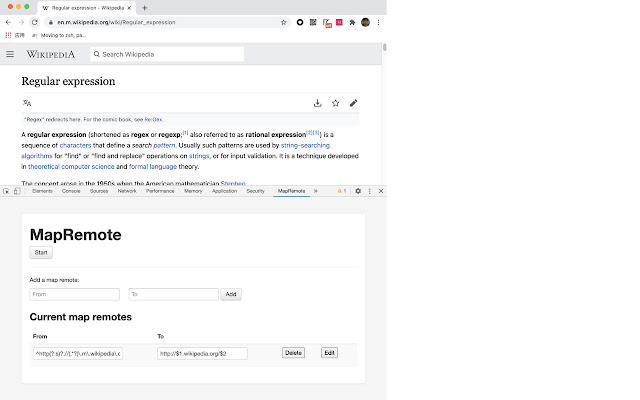
Task: Click the existing rule From regex field
Action: coord(78,353)
